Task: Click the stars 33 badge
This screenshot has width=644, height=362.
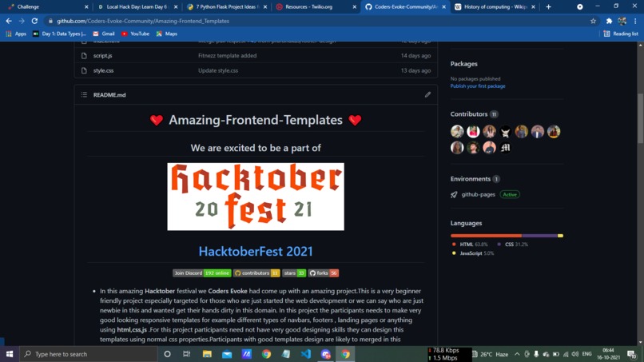Action: [294, 272]
